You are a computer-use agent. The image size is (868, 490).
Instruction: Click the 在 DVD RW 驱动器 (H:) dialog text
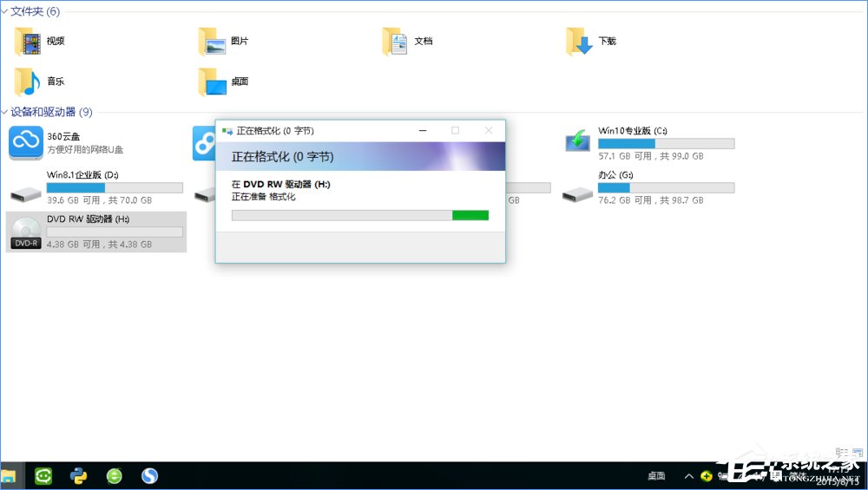pyautogui.click(x=280, y=184)
